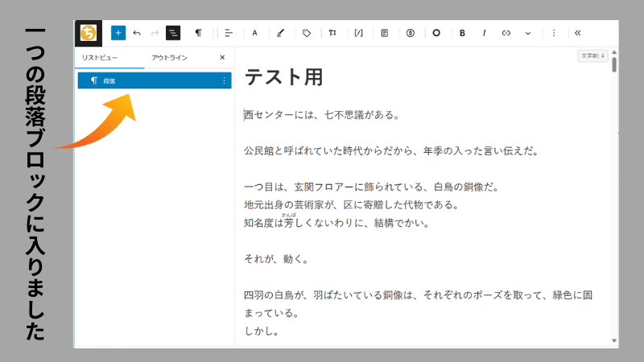Screen dimensions: 644x362
Task: Click the tag icon in toolbar
Action: (307, 33)
